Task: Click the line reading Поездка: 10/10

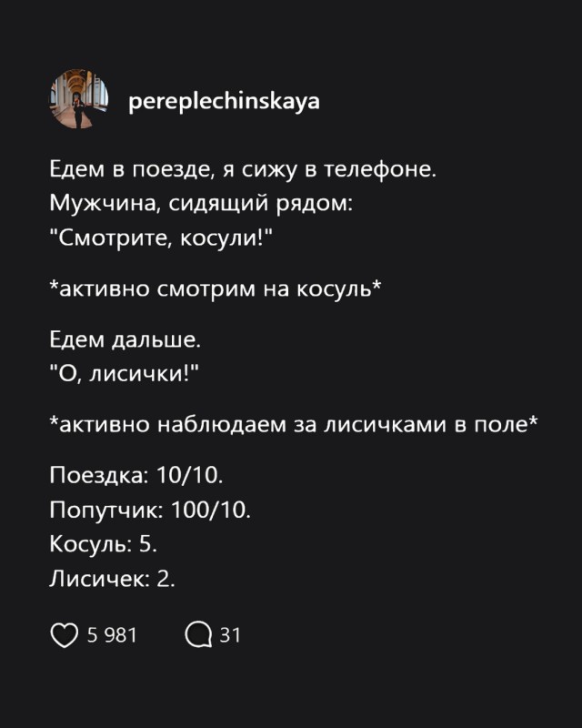Action: [x=125, y=474]
